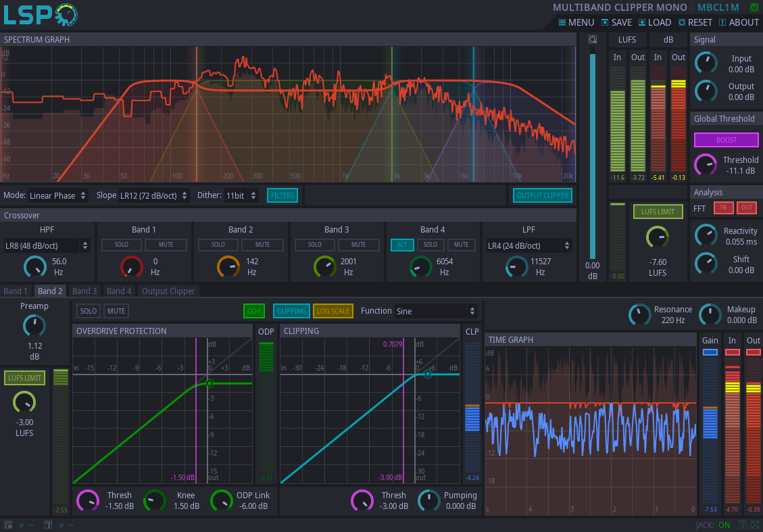Adjust the ODP Link knob
Viewport: 763px width, 532px height.
pos(222,500)
